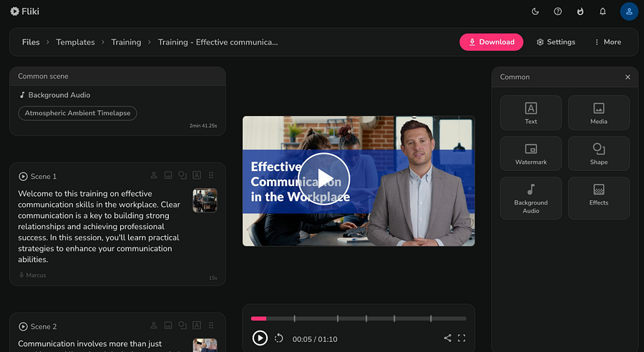Viewport: 644px width, 352px height.
Task: Click the 2min 41.25s duration text
Action: (x=203, y=126)
